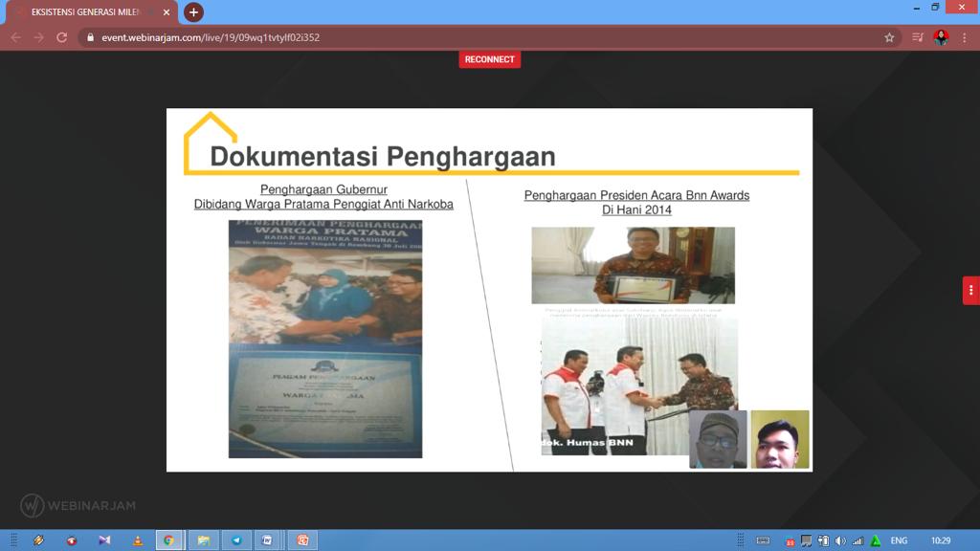Close the EKSISTENSI GENERASI tab
The width and height of the screenshot is (980, 551).
(167, 12)
